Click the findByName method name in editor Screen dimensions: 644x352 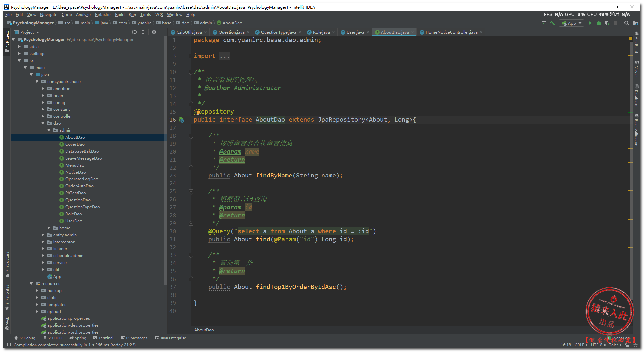pyautogui.click(x=274, y=176)
